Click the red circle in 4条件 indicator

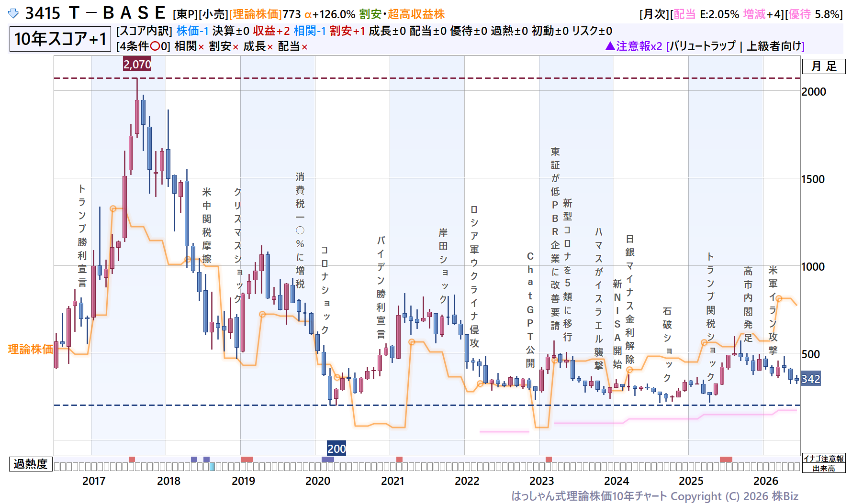[x=155, y=46]
